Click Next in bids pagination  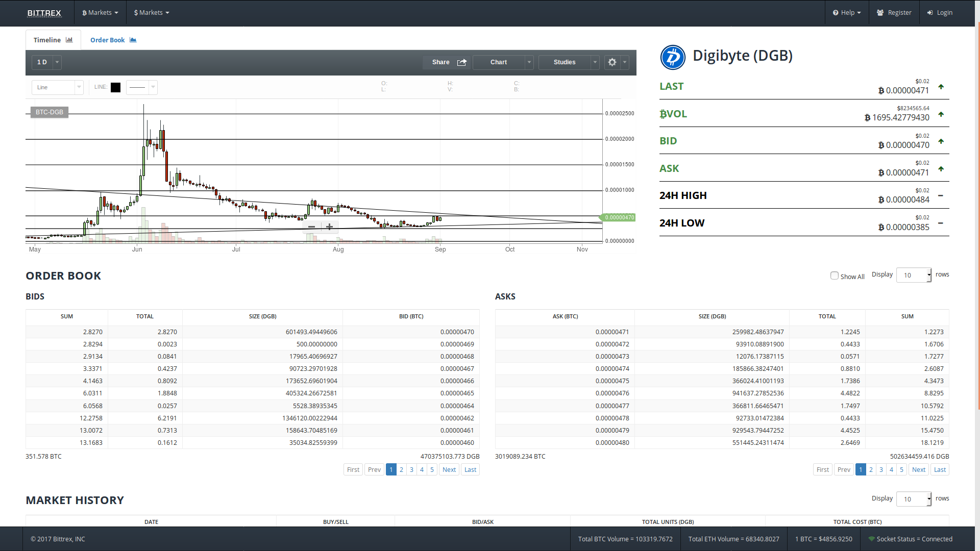point(449,470)
